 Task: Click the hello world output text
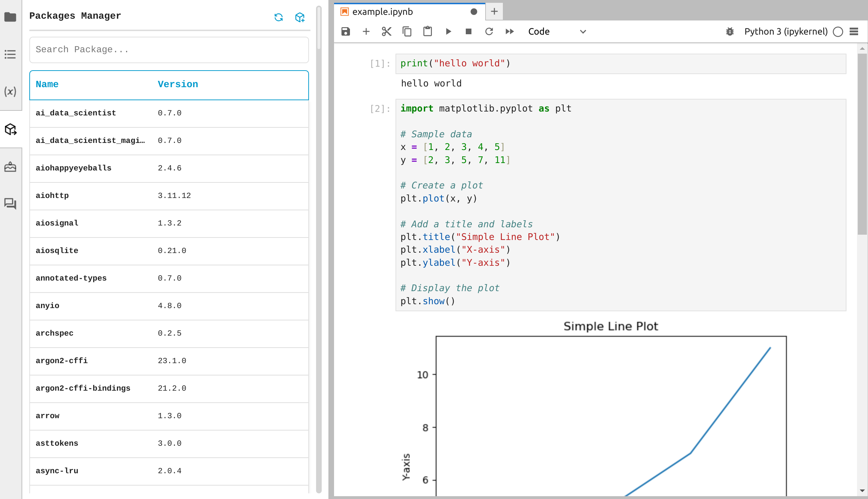[431, 84]
